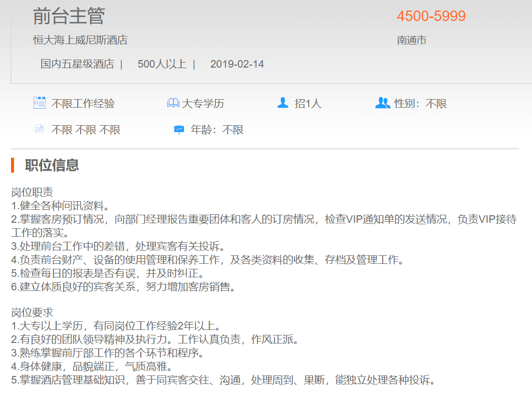Click the 大专学历 education label
This screenshot has width=532, height=397.
(x=203, y=104)
